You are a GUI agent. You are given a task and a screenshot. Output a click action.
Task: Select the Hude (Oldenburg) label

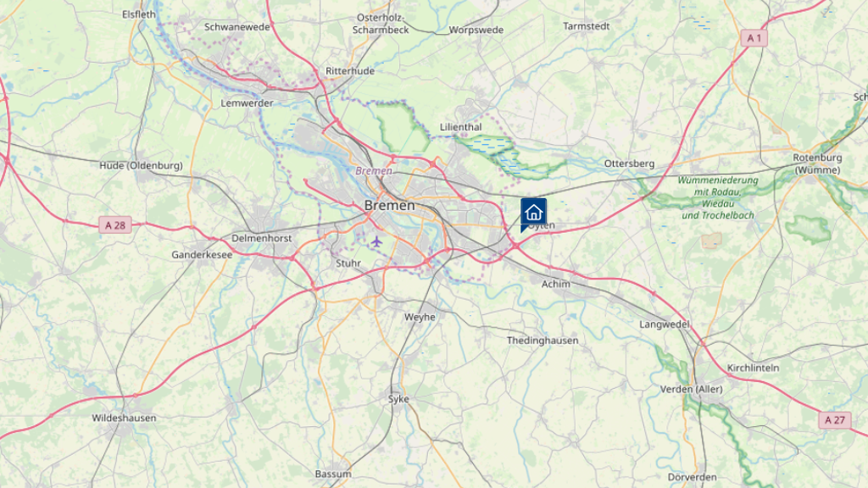tap(142, 165)
